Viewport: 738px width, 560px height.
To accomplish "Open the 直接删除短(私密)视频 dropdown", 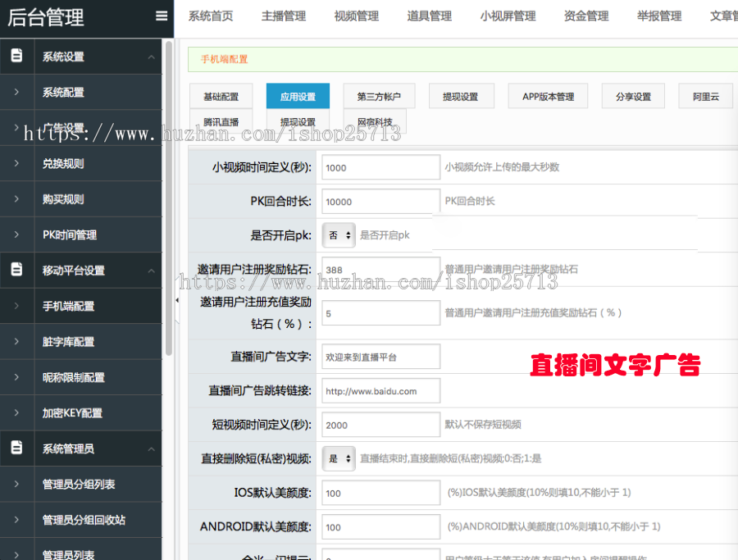I will (339, 458).
